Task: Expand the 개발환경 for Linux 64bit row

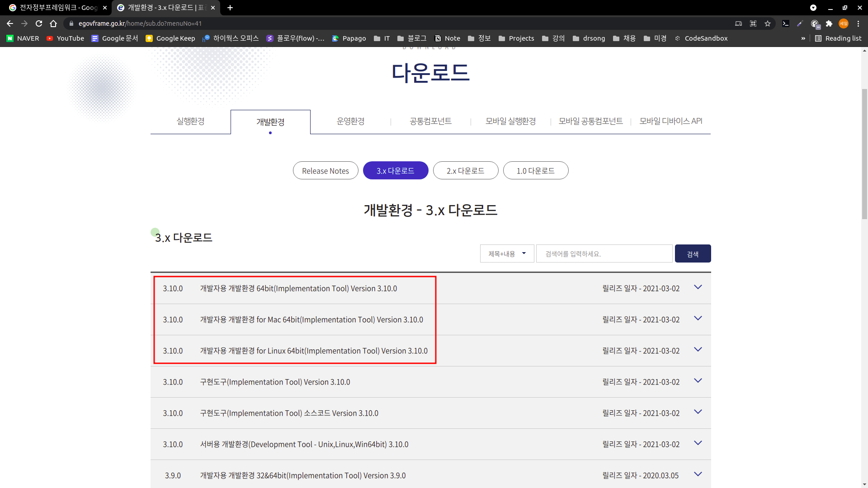Action: (x=698, y=350)
